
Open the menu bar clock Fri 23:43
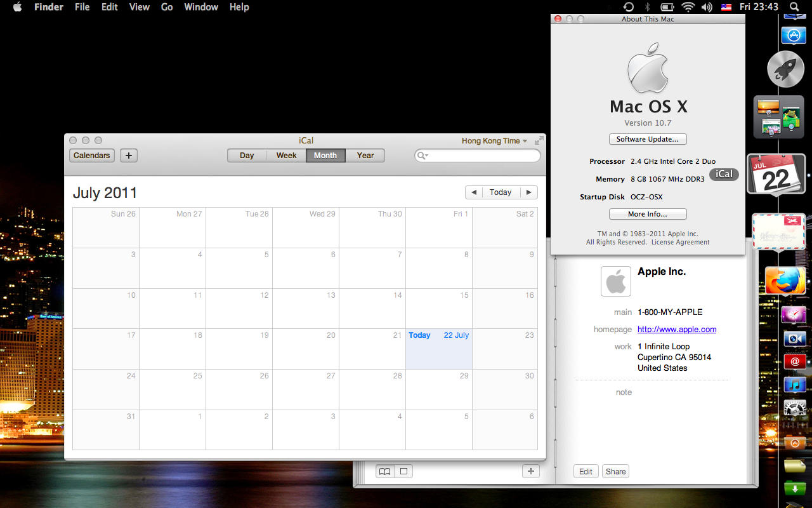759,7
